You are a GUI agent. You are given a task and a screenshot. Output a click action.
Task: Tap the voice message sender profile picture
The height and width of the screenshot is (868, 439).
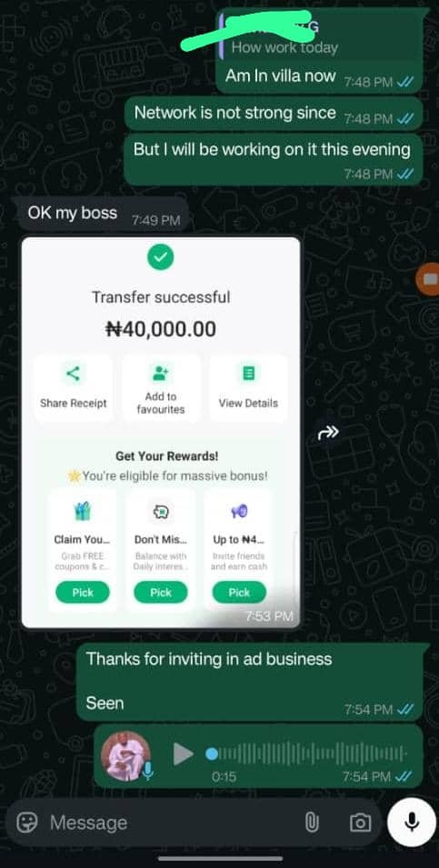(x=126, y=755)
